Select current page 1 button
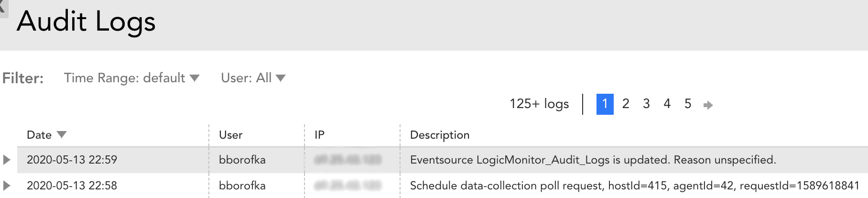868x198 pixels. point(605,104)
